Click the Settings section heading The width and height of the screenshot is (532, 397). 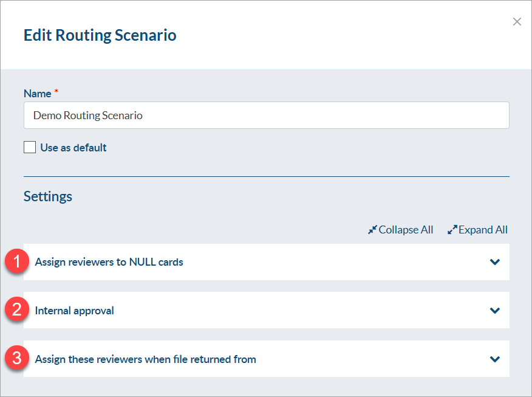pyautogui.click(x=48, y=196)
